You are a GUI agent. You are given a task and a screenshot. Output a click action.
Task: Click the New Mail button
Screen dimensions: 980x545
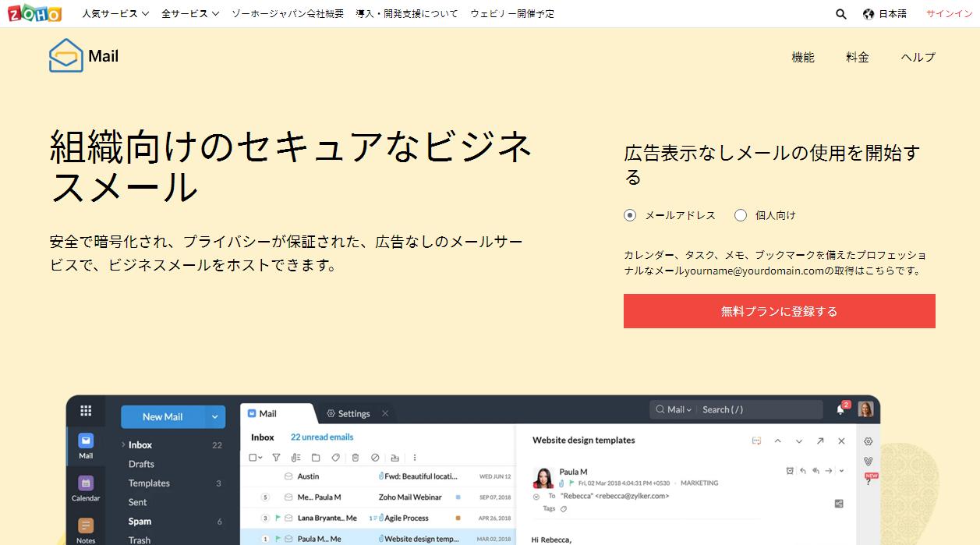(x=163, y=417)
